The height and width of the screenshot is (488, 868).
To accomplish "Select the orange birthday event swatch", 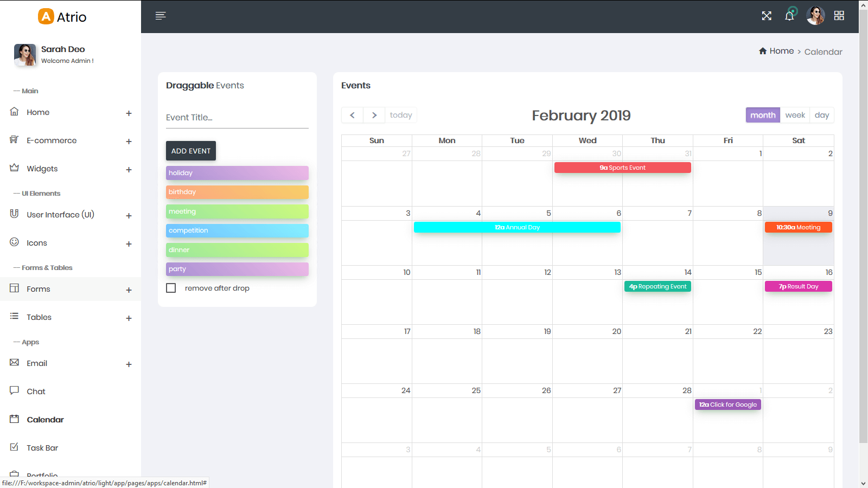I will (237, 192).
